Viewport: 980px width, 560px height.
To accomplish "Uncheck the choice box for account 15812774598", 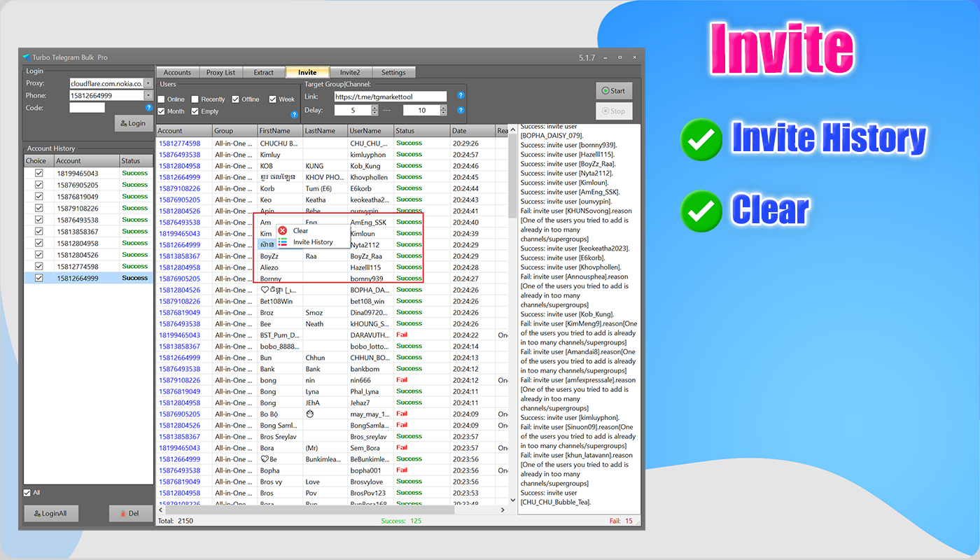I will (39, 267).
